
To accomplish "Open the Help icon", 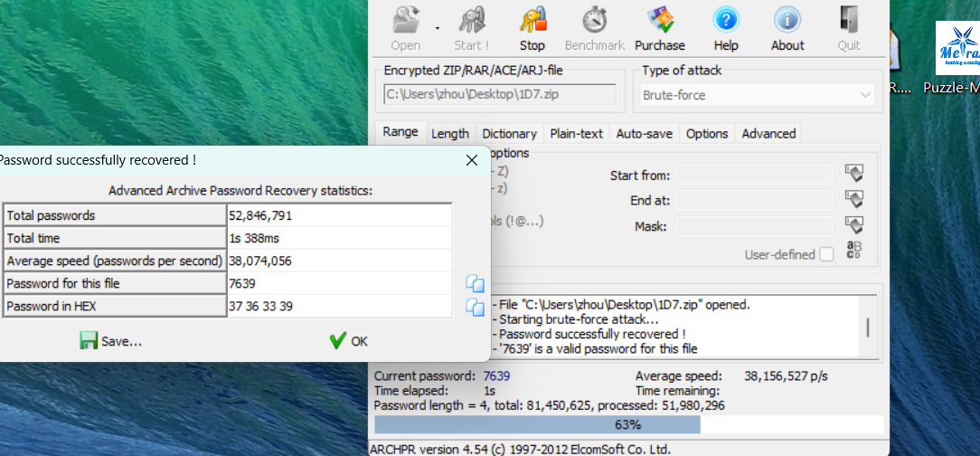I will (726, 28).
